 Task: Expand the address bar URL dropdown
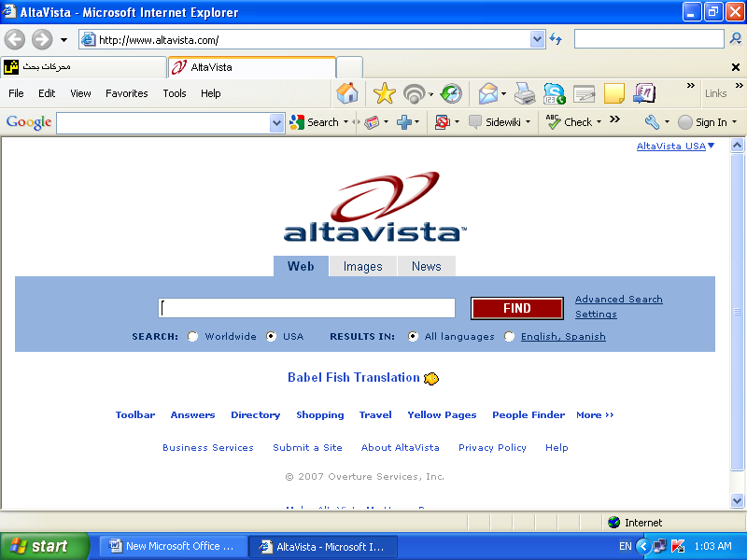(x=537, y=39)
